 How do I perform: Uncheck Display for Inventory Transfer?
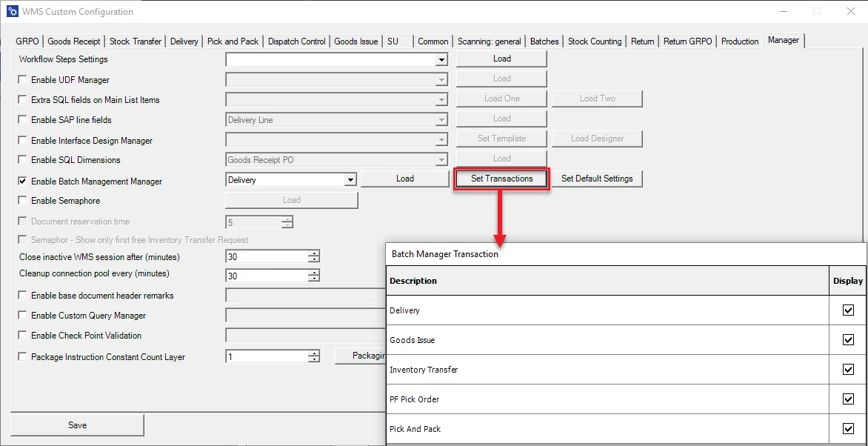848,369
